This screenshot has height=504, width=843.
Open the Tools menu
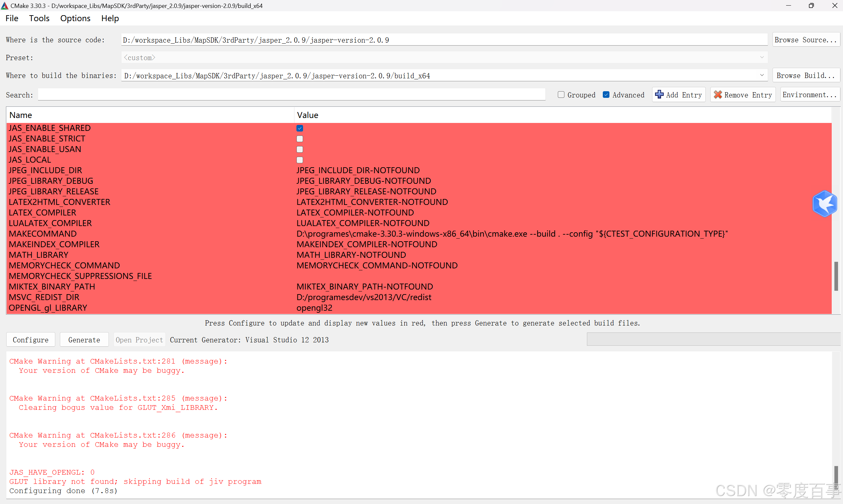tap(39, 18)
